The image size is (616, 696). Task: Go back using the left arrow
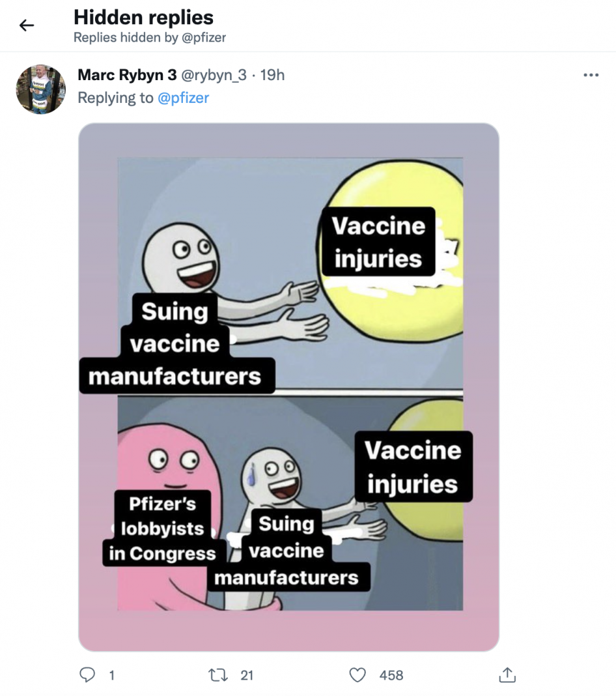click(x=26, y=25)
